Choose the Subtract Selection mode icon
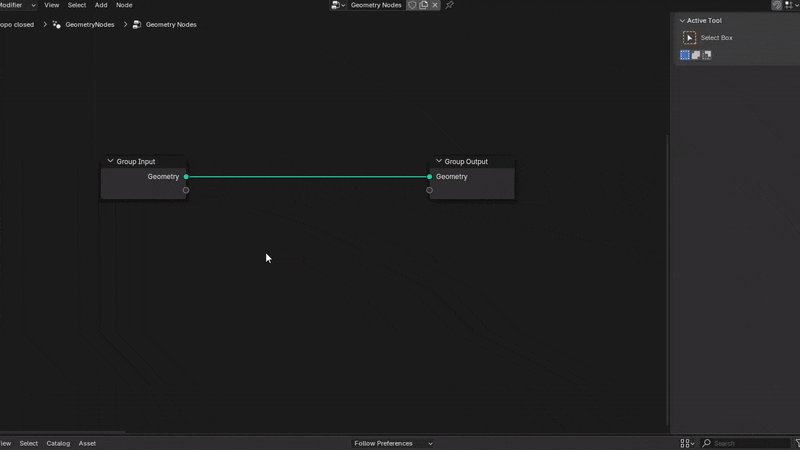Viewport: 800px width, 450px height. 707,55
